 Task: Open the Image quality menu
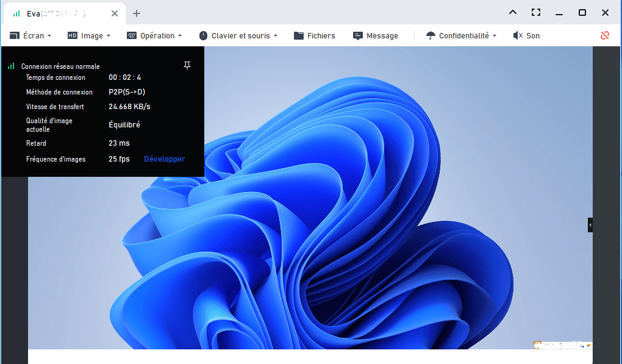[89, 36]
